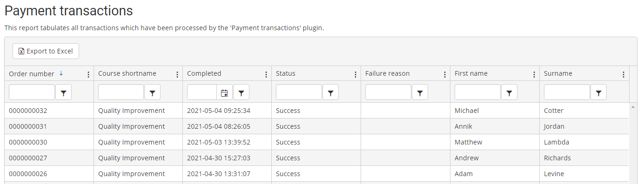
Task: Click the filter icon for Order number
Action: tap(63, 92)
